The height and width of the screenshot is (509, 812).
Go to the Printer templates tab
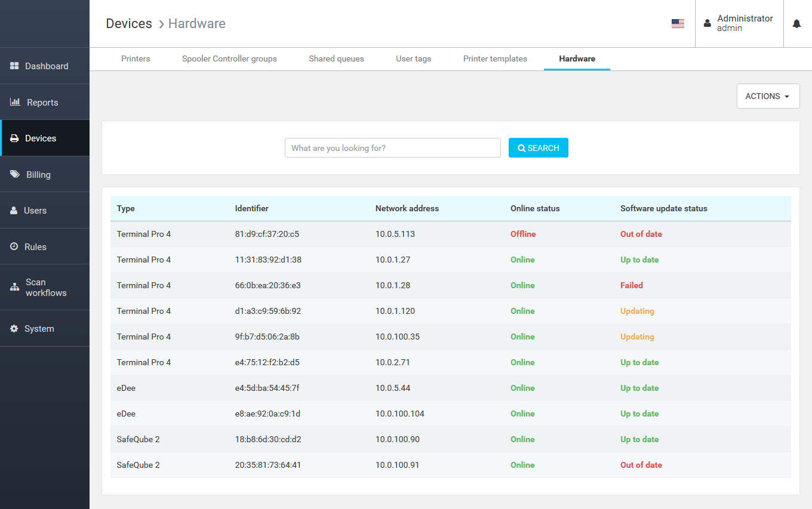point(495,58)
